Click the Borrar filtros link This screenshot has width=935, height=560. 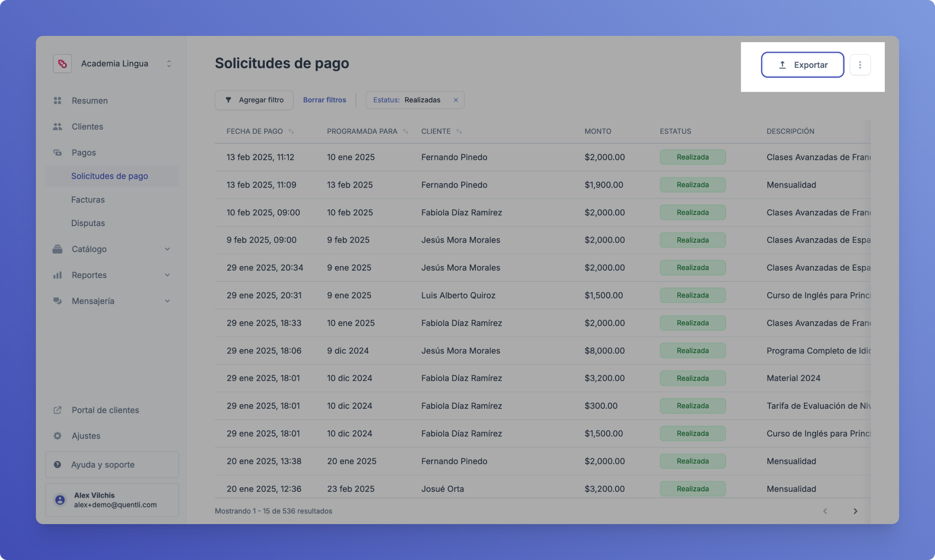pos(324,100)
